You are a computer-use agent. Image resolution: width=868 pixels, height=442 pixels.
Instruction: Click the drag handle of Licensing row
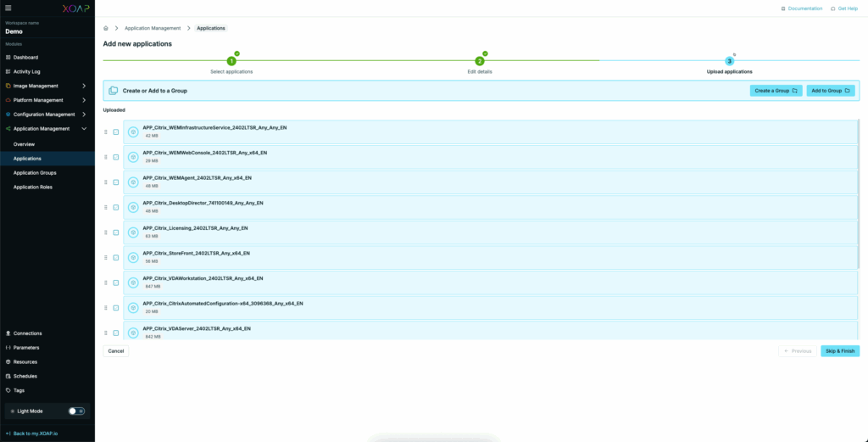point(106,232)
